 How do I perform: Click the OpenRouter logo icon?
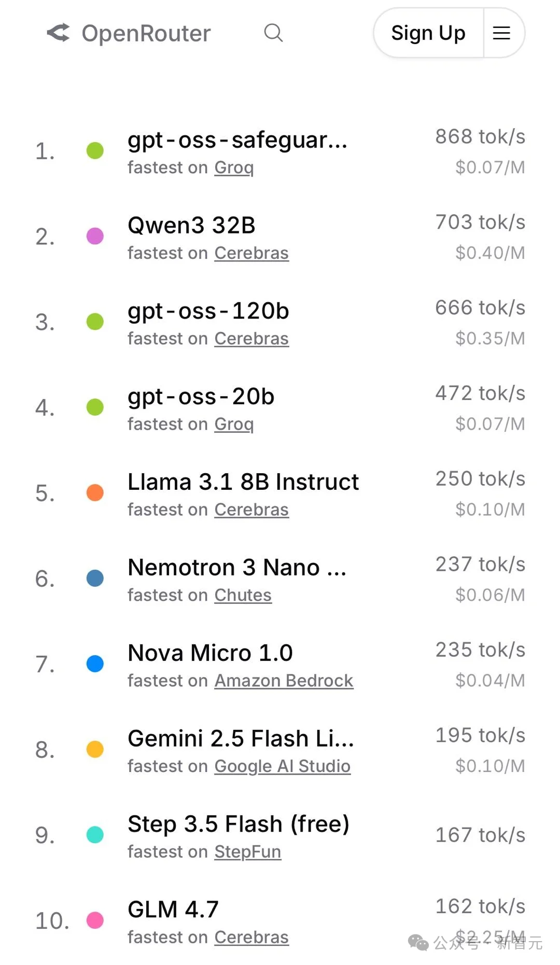pyautogui.click(x=58, y=33)
